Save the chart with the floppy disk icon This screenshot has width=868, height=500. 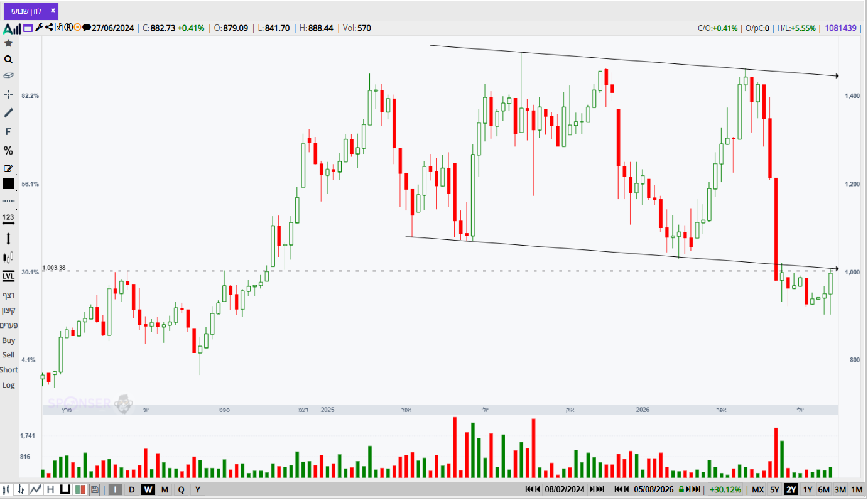94,489
